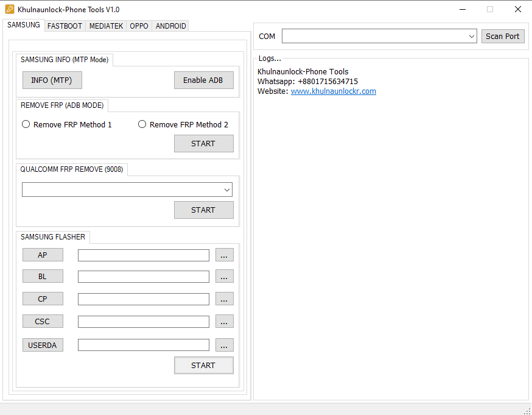
Task: Minimize the Khulnaunlock window
Action: pyautogui.click(x=463, y=10)
